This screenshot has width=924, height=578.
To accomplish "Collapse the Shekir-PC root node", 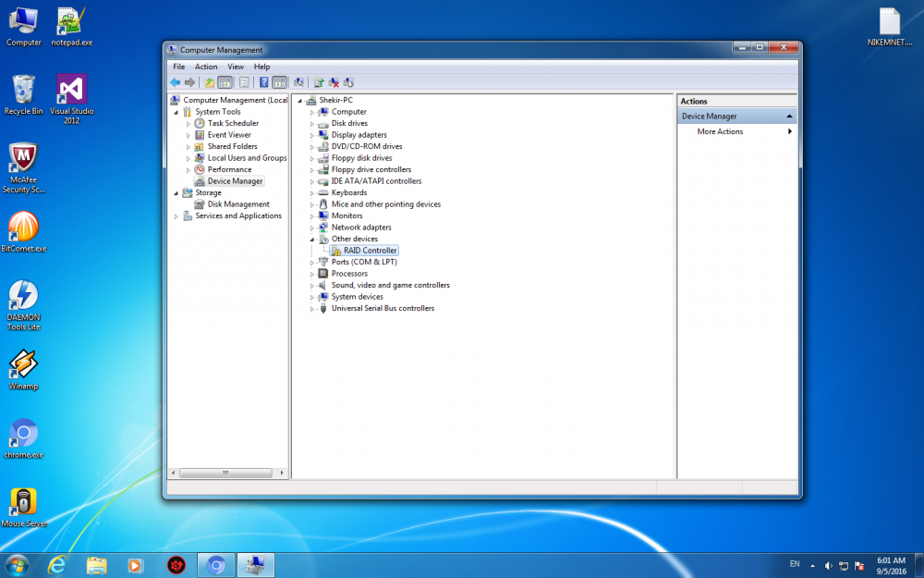I will coord(299,101).
